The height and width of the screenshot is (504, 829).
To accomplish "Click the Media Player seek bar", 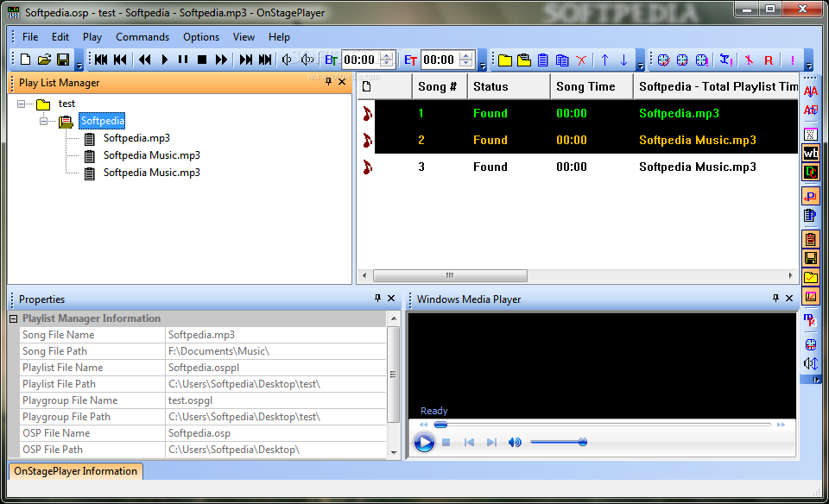I will (x=603, y=425).
